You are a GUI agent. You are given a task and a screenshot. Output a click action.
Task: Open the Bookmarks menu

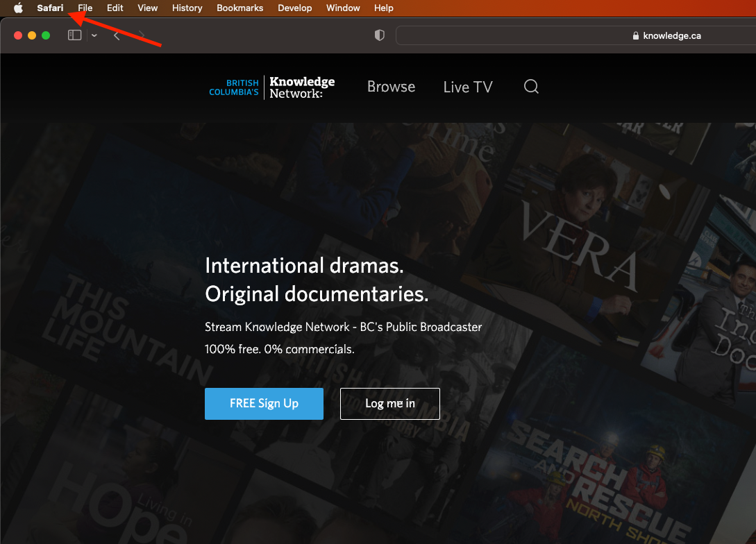click(x=240, y=8)
